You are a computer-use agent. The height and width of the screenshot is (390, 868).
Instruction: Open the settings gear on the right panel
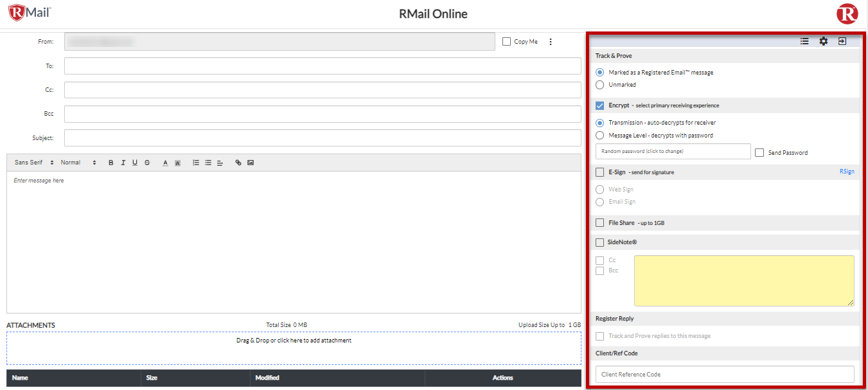point(824,40)
